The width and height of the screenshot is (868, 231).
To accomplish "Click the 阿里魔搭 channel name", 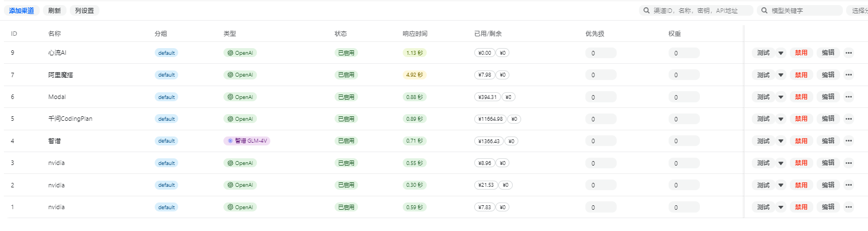I will pyautogui.click(x=61, y=75).
